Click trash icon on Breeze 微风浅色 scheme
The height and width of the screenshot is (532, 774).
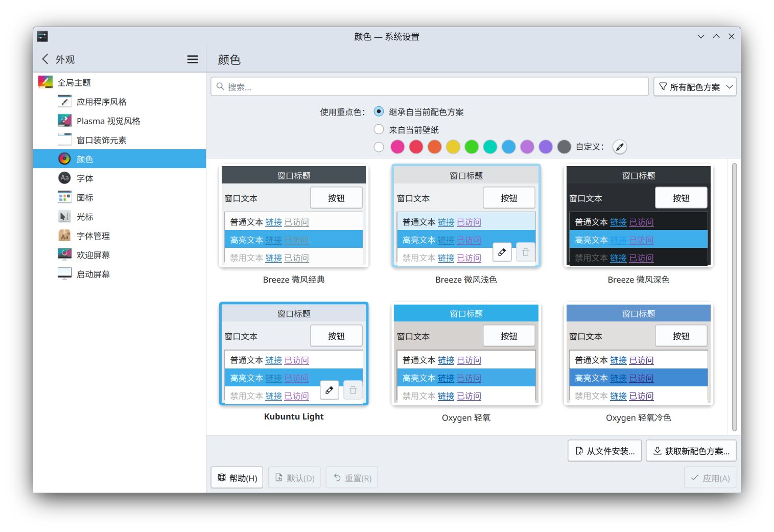pyautogui.click(x=526, y=252)
